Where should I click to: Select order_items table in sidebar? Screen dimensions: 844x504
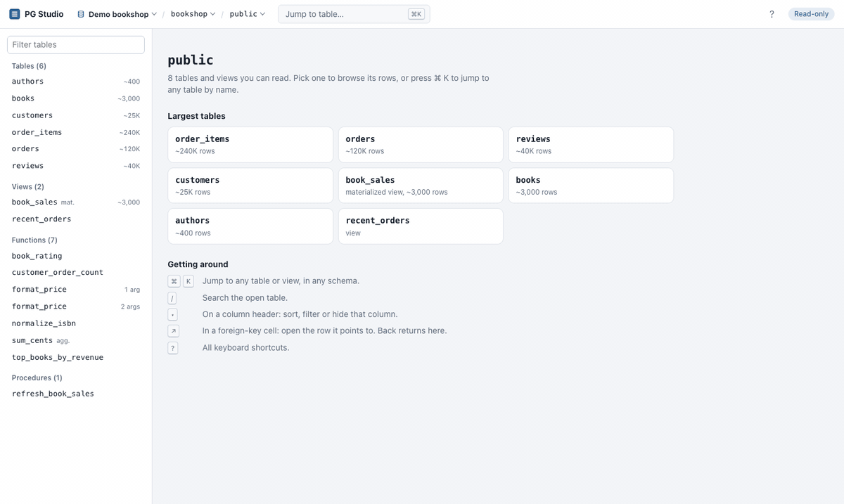(x=76, y=132)
